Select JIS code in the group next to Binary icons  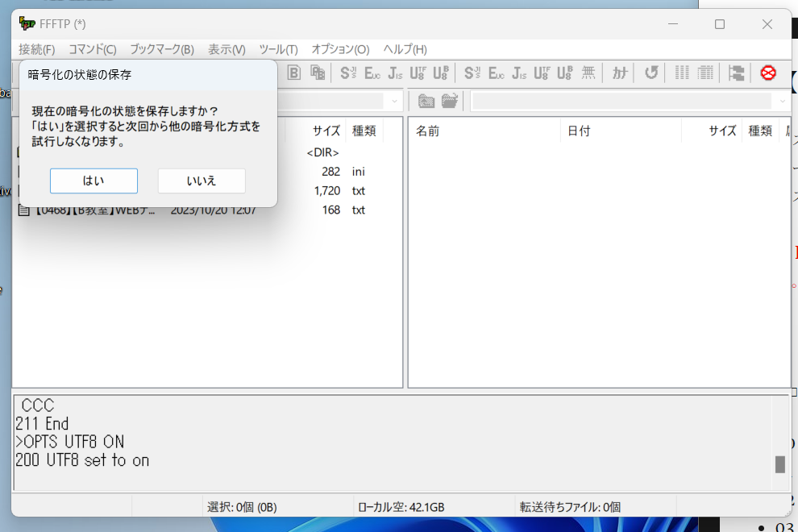[x=396, y=73]
